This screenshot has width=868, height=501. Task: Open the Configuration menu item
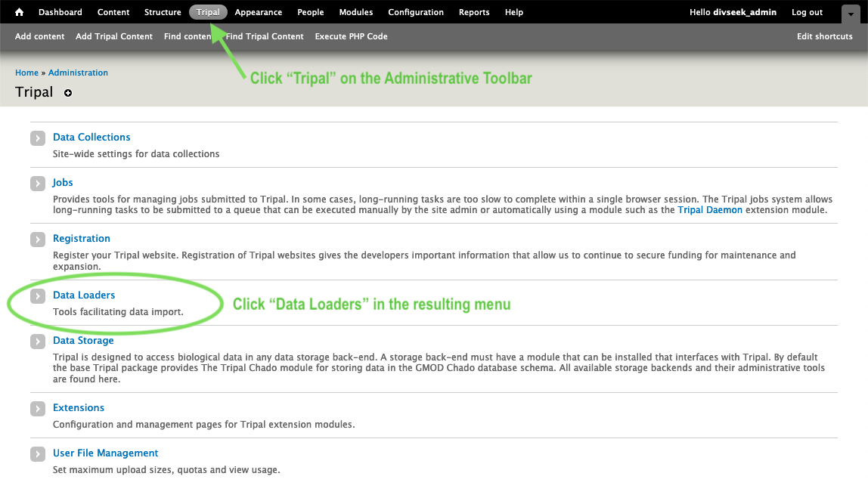pos(416,12)
